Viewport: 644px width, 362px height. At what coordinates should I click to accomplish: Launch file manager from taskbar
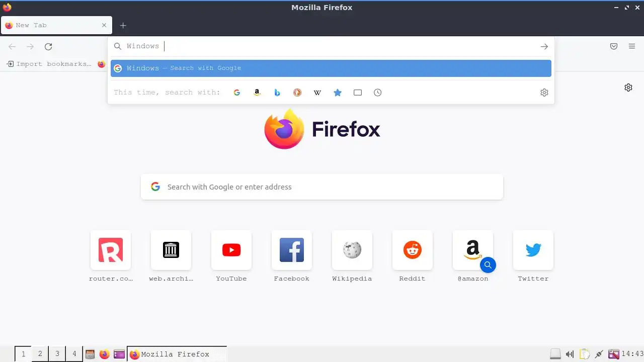(90, 354)
